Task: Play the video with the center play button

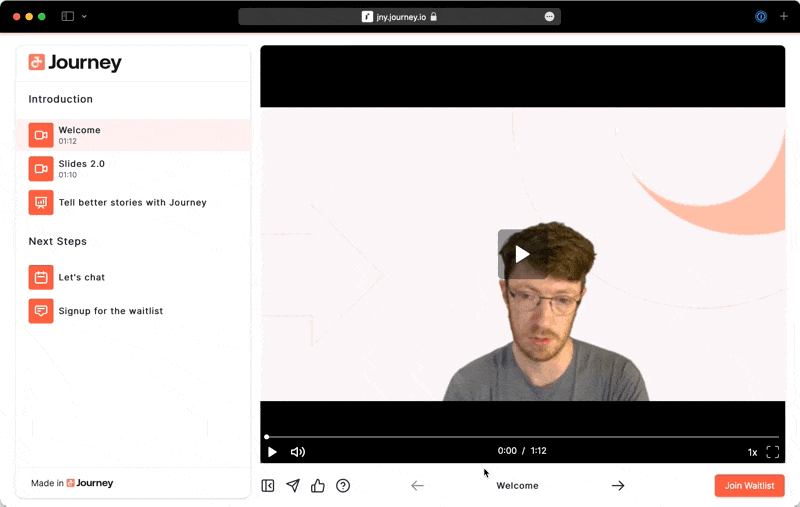Action: tap(522, 254)
